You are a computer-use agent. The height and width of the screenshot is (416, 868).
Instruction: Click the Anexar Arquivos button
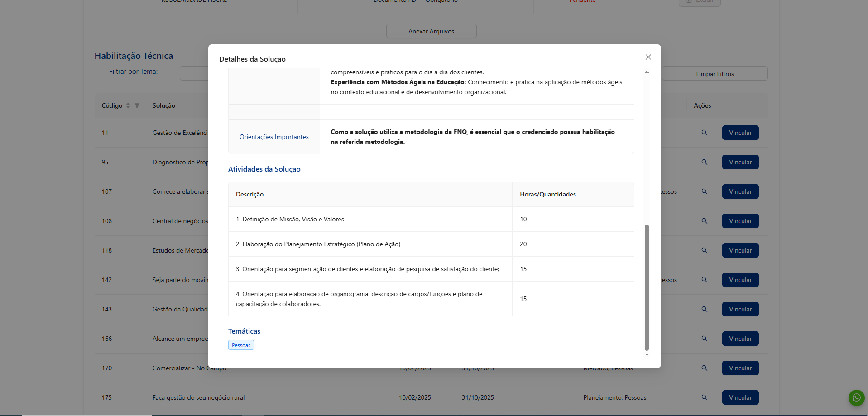coord(431,31)
